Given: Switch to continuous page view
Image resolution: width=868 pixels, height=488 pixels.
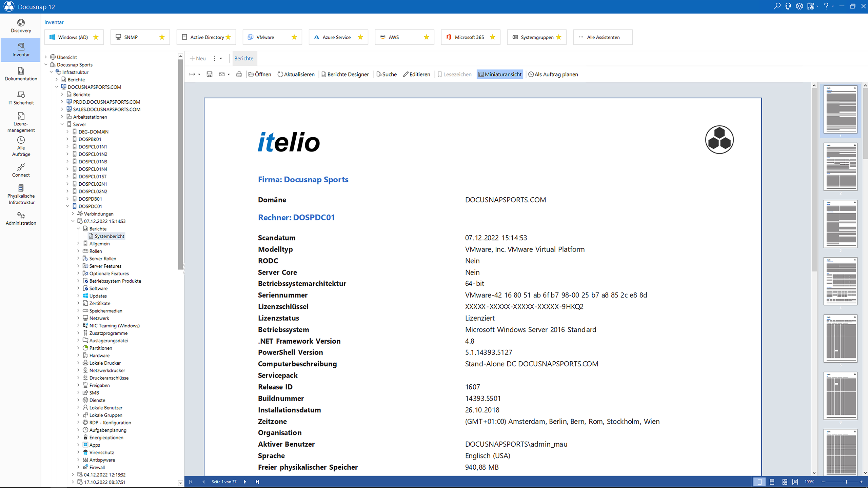Looking at the screenshot, I should 772,482.
